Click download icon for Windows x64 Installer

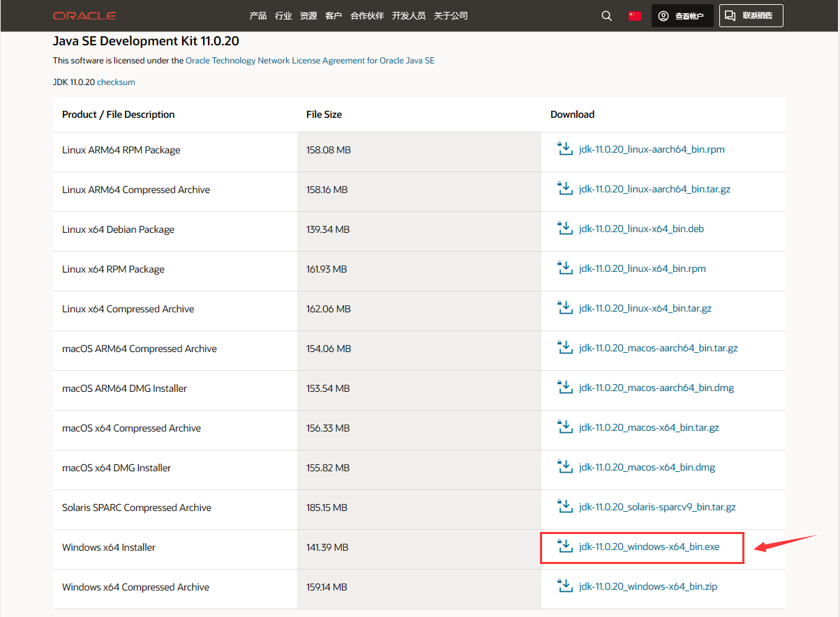pos(564,546)
